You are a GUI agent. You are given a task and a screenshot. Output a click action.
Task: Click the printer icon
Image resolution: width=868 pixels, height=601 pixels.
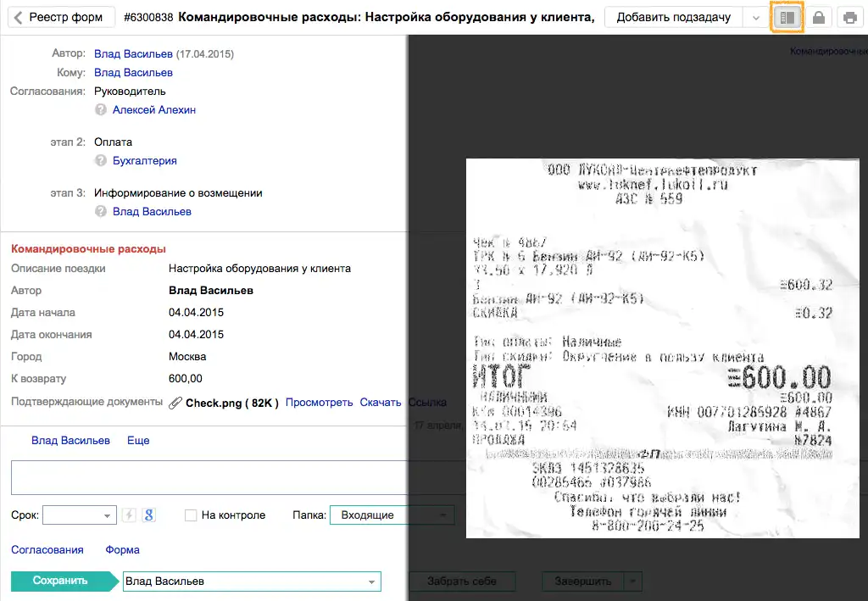tap(849, 18)
